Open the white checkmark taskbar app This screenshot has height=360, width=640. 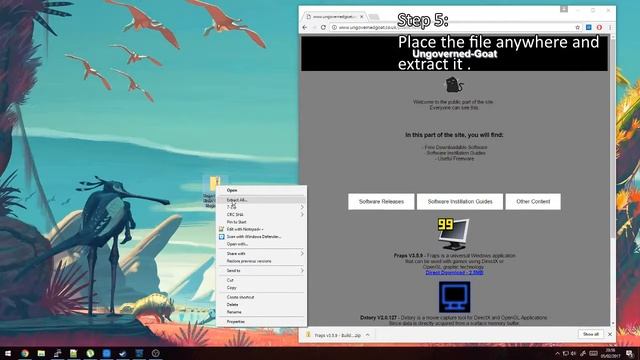point(122,353)
